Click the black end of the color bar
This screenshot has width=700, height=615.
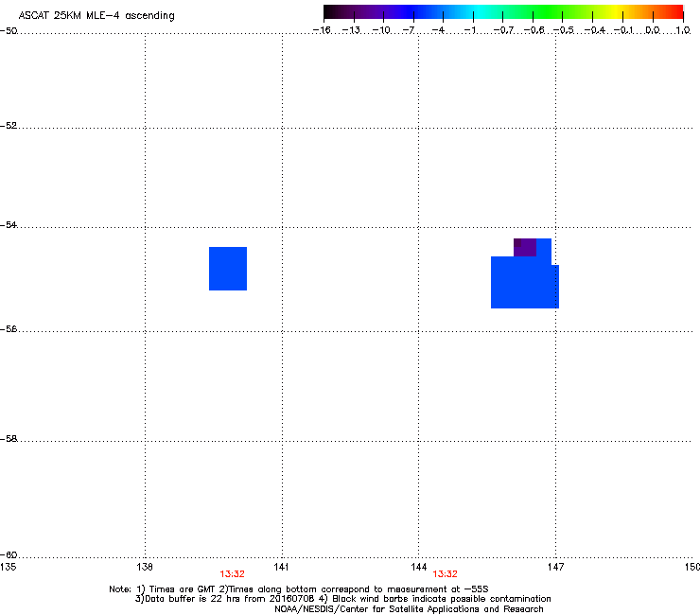coord(330,11)
